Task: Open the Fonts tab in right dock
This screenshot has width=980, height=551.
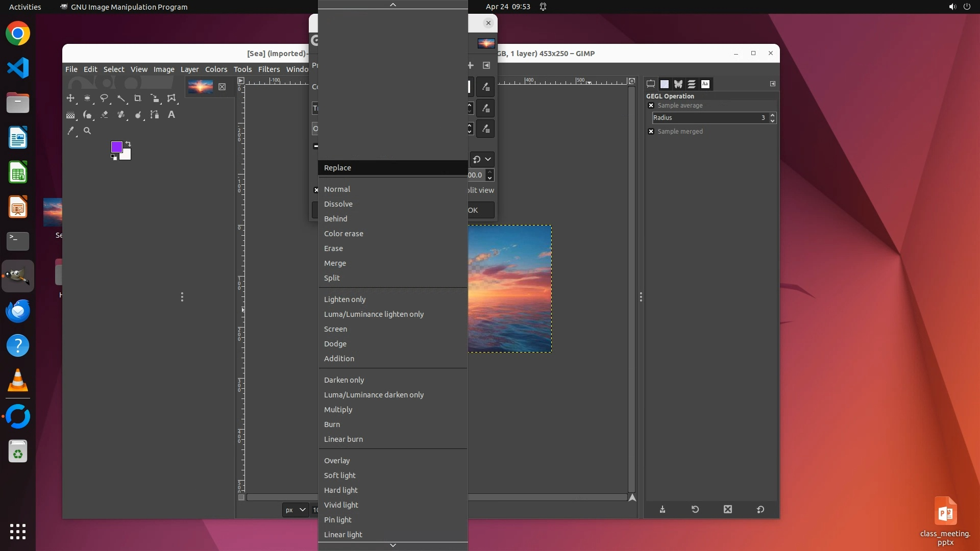Action: point(705,84)
